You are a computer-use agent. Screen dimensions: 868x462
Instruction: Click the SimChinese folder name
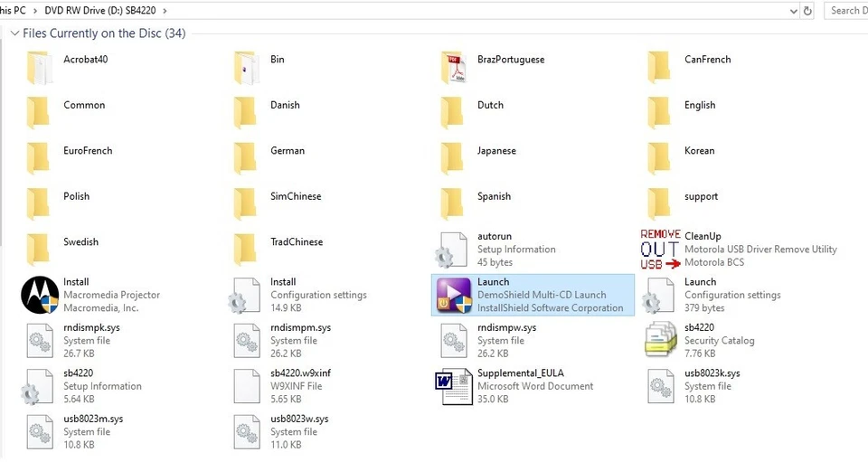[296, 196]
